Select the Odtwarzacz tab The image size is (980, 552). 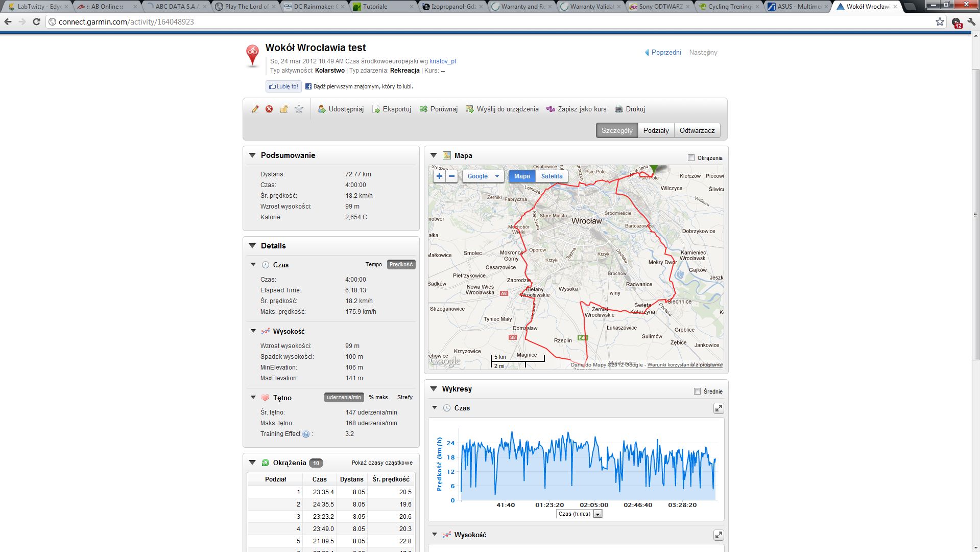[697, 130]
